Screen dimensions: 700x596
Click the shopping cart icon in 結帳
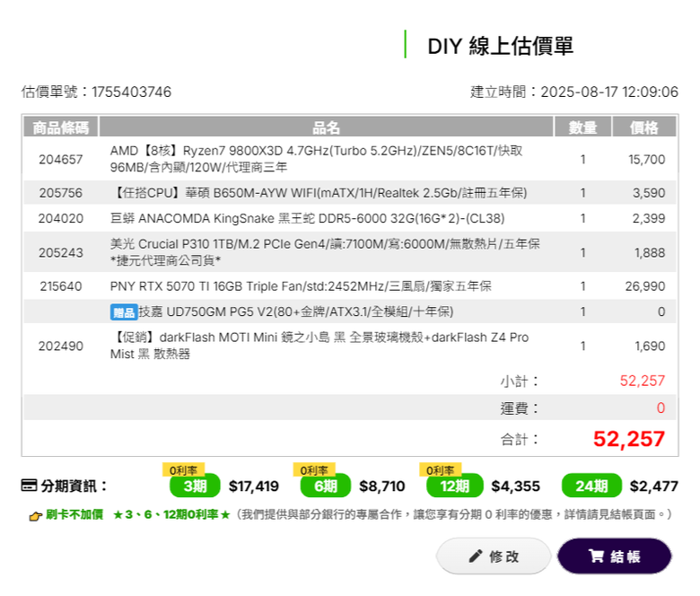coord(596,557)
